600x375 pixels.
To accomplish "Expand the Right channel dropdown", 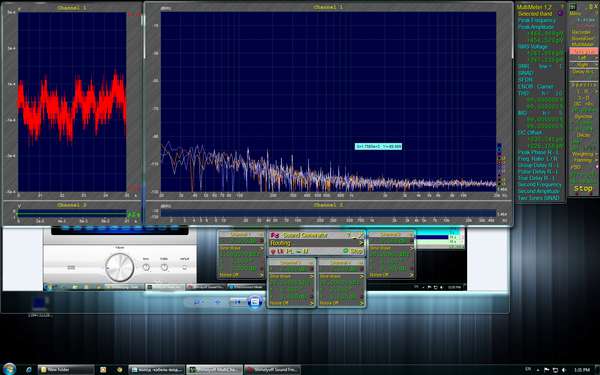I will pos(583,65).
